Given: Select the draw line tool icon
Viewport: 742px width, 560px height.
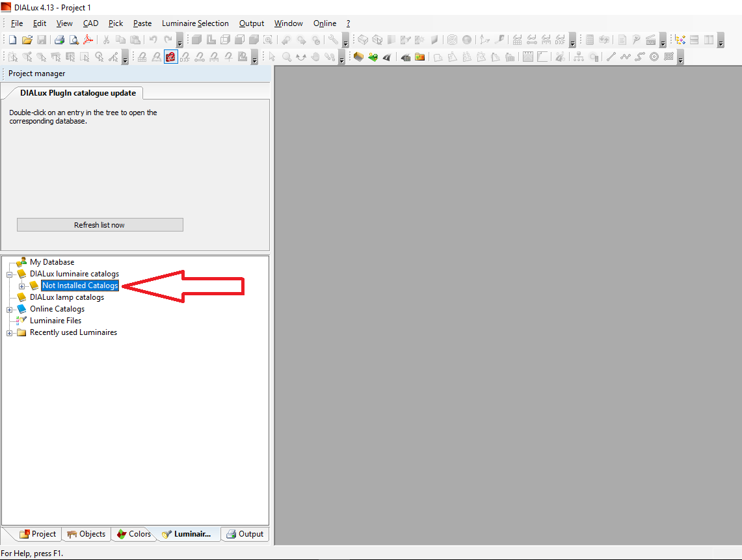Looking at the screenshot, I should 611,57.
